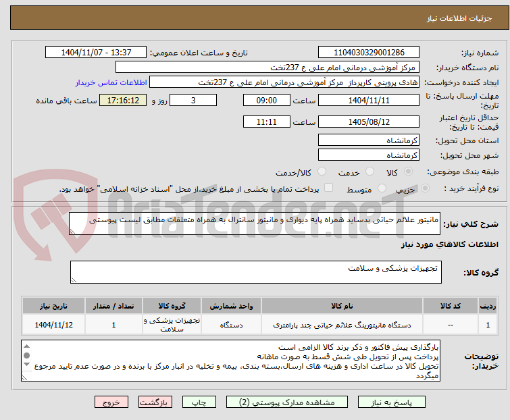Click the نوع فرآیند خرید field label
This screenshot has height=420, width=510.
[x=471, y=188]
